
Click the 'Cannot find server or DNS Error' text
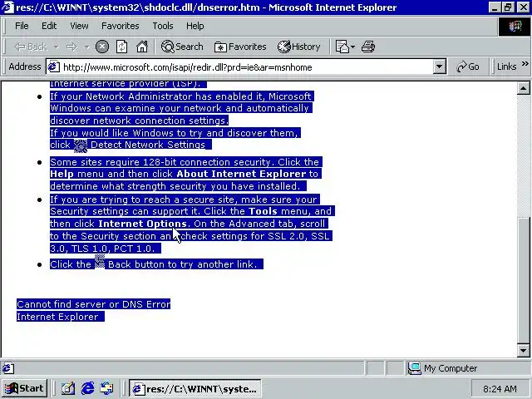click(94, 304)
